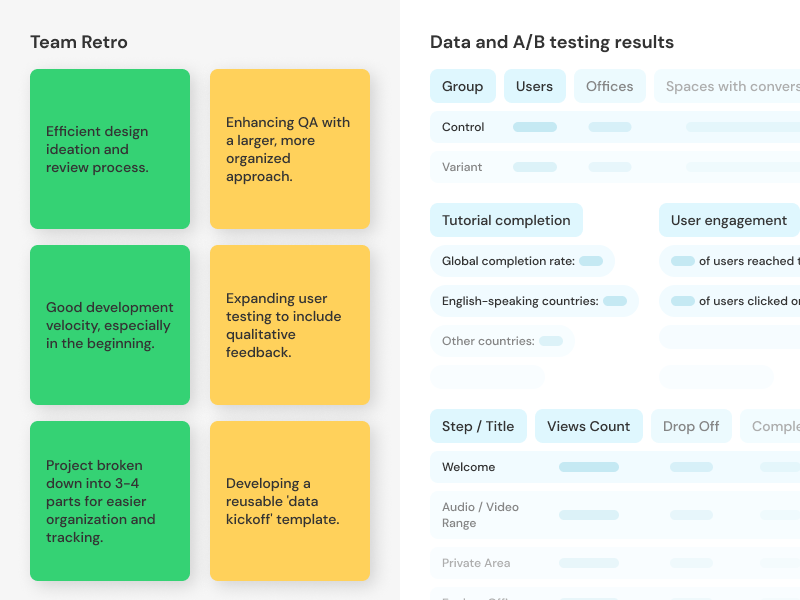Click the 'Good development velocity' green note

click(x=110, y=325)
